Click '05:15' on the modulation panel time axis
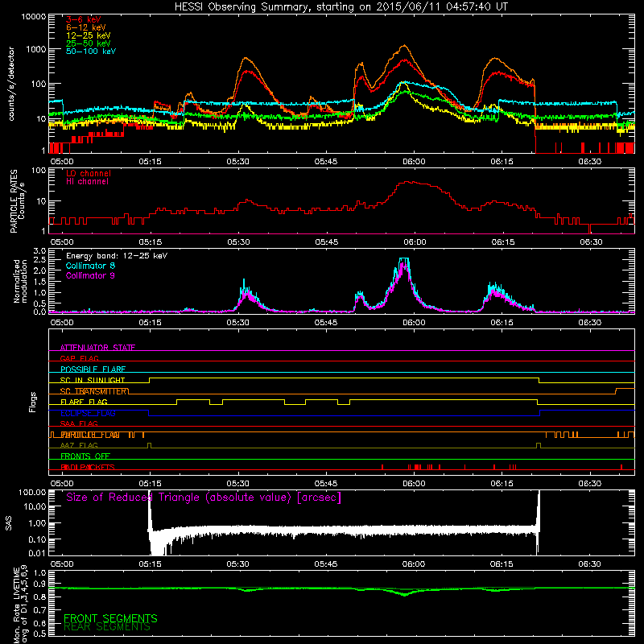Screen dimensions: 644x644 coord(150,323)
